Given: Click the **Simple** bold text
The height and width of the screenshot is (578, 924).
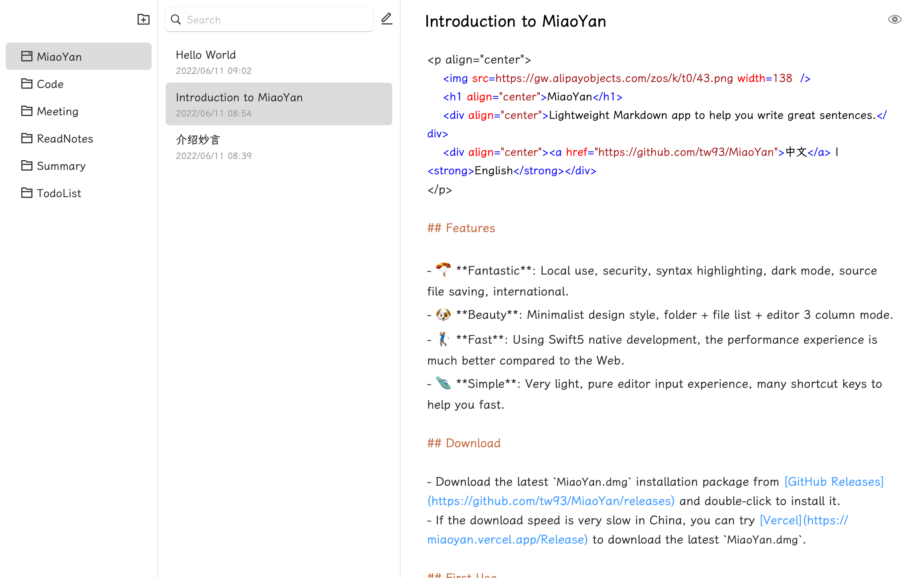Looking at the screenshot, I should click(486, 384).
